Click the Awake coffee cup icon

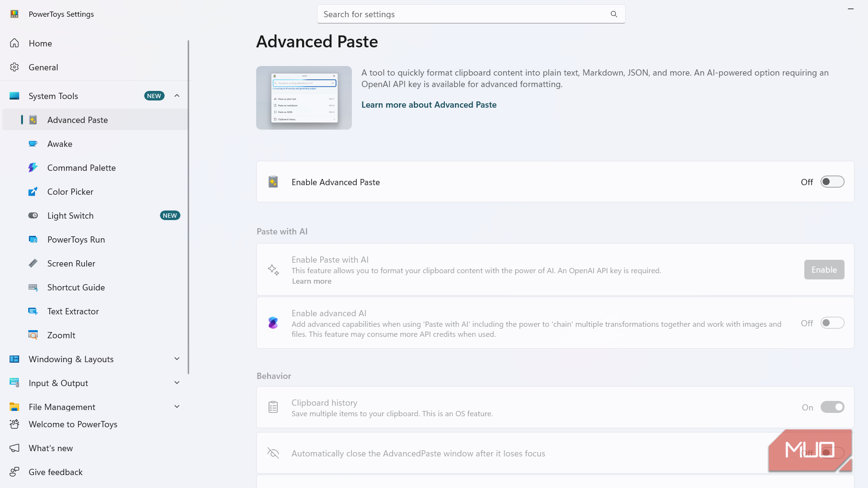[x=33, y=144]
